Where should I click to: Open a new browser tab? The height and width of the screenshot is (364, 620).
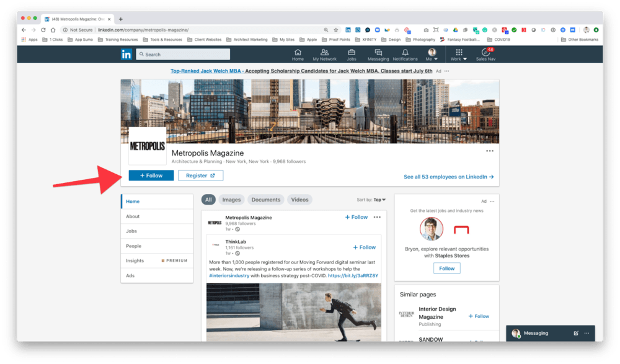click(x=121, y=19)
